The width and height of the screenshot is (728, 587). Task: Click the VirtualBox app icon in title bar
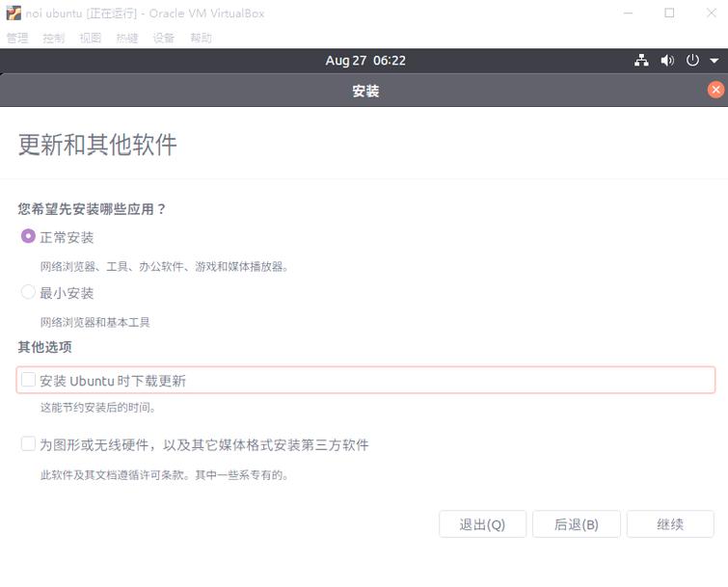point(13,13)
